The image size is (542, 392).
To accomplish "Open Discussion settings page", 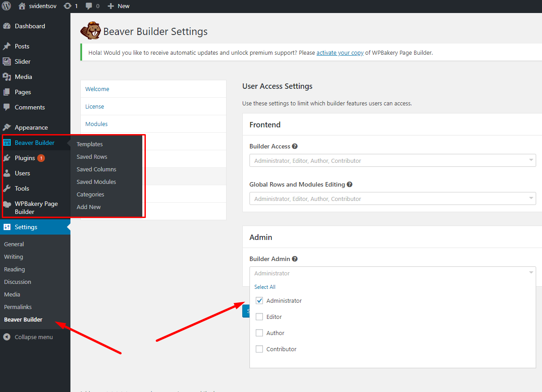I will click(17, 282).
